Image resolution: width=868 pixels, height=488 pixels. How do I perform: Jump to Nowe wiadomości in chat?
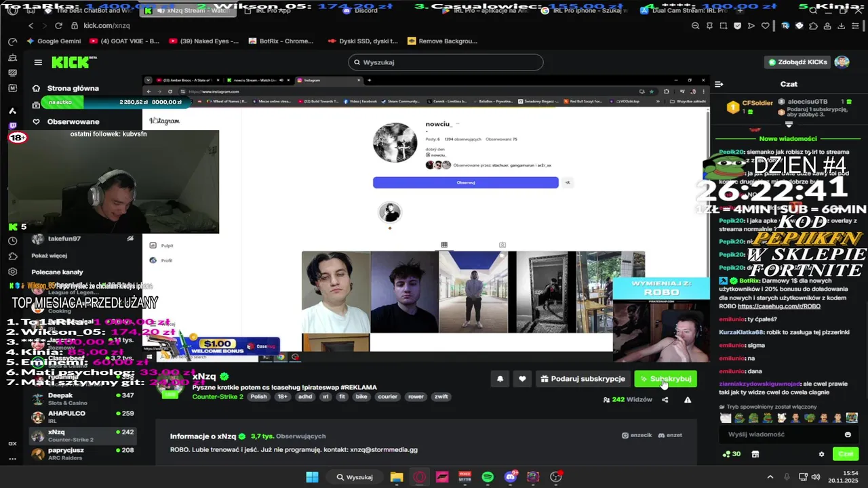tap(789, 138)
